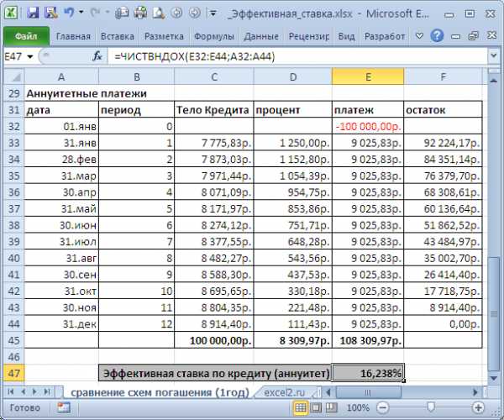Screen dimensions: 504x420
Task: Click the Undo arrow icon
Action: (x=69, y=13)
